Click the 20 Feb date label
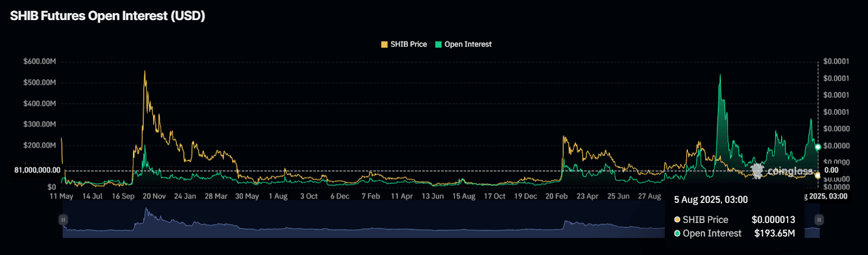The image size is (868, 255). (x=557, y=196)
